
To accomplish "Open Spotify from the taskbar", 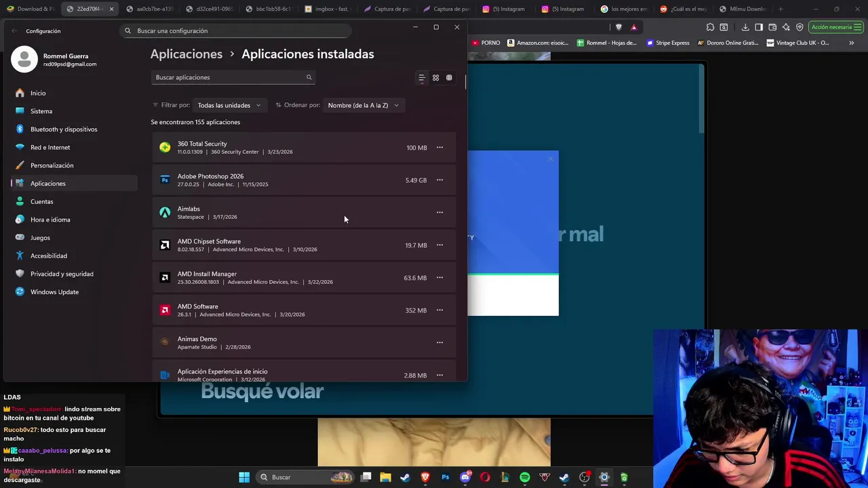I will click(525, 477).
